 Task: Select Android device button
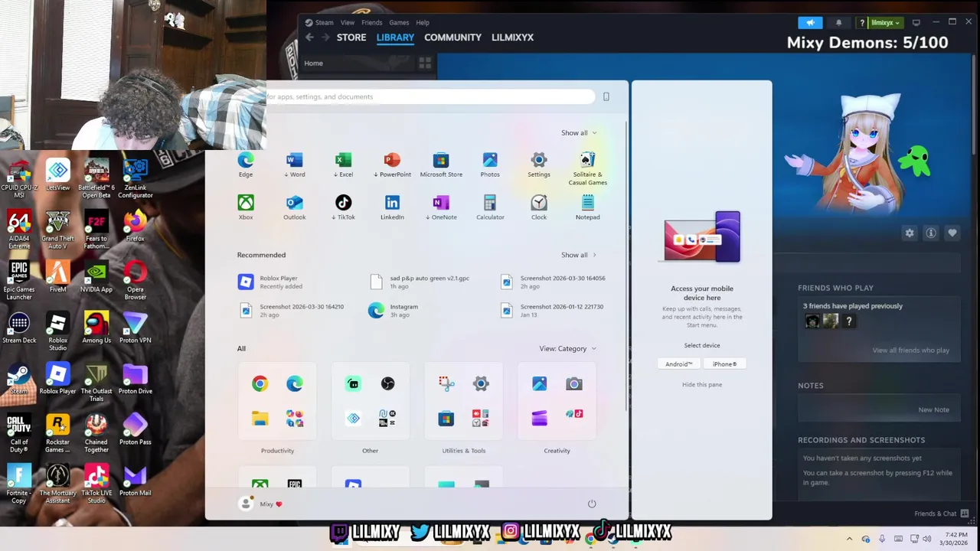678,364
